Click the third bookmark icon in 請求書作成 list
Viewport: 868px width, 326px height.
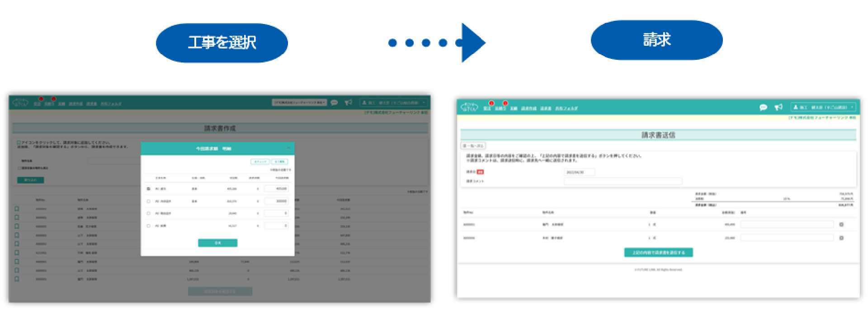17,226
